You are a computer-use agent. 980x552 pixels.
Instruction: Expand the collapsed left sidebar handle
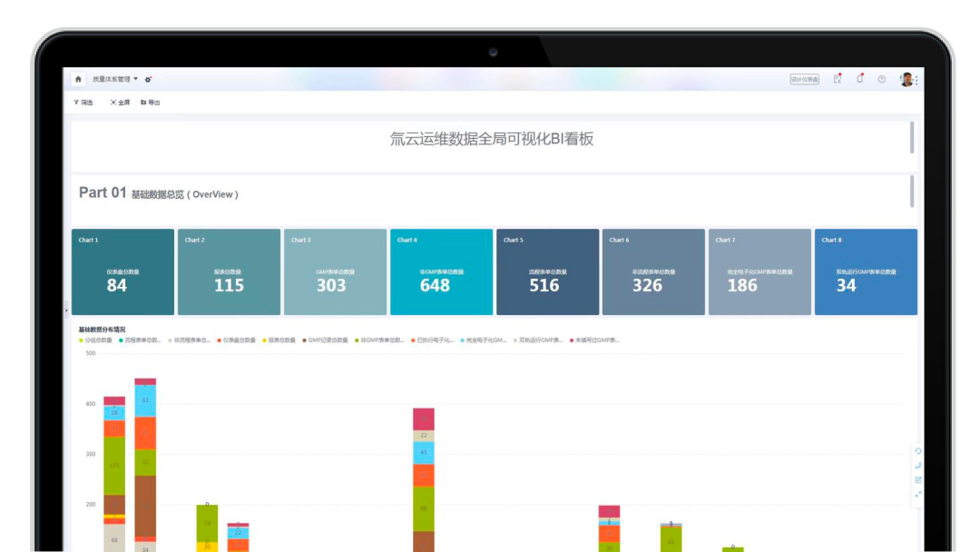(x=66, y=310)
